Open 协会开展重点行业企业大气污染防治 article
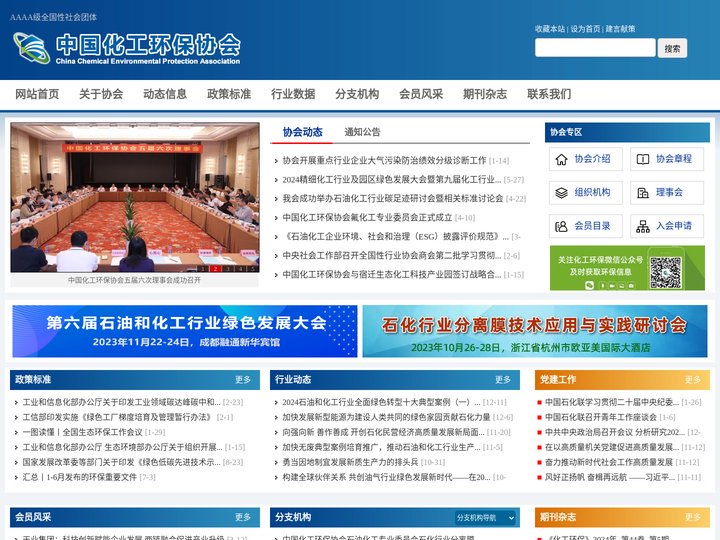 click(x=384, y=161)
